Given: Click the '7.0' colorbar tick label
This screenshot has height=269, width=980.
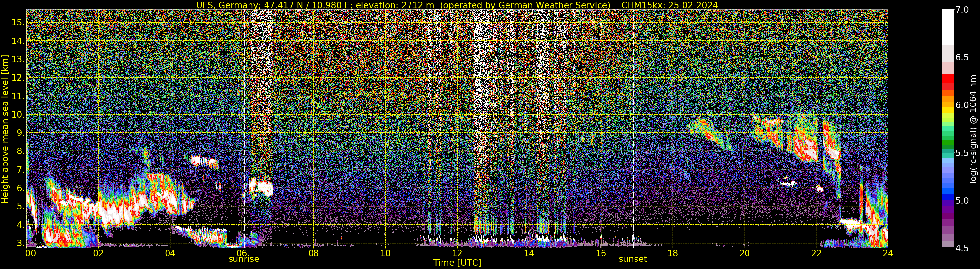Looking at the screenshot, I should pyautogui.click(x=962, y=10).
